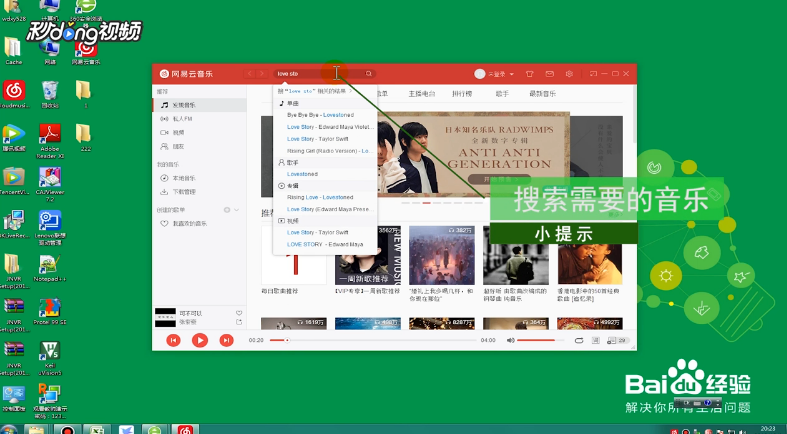Screen dimensions: 787x434
Task: Switch to mini mode icon
Action: click(x=593, y=74)
